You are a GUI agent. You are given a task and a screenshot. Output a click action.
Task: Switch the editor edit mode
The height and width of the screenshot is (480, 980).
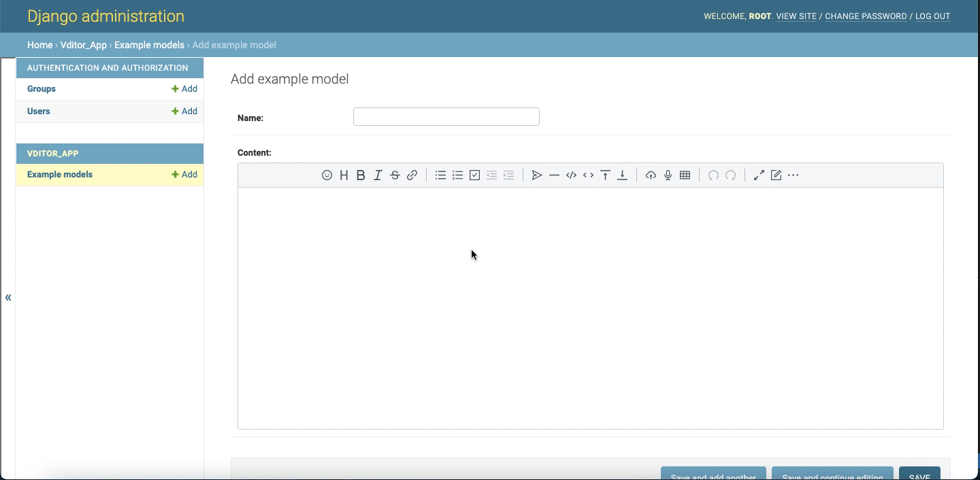click(x=776, y=175)
